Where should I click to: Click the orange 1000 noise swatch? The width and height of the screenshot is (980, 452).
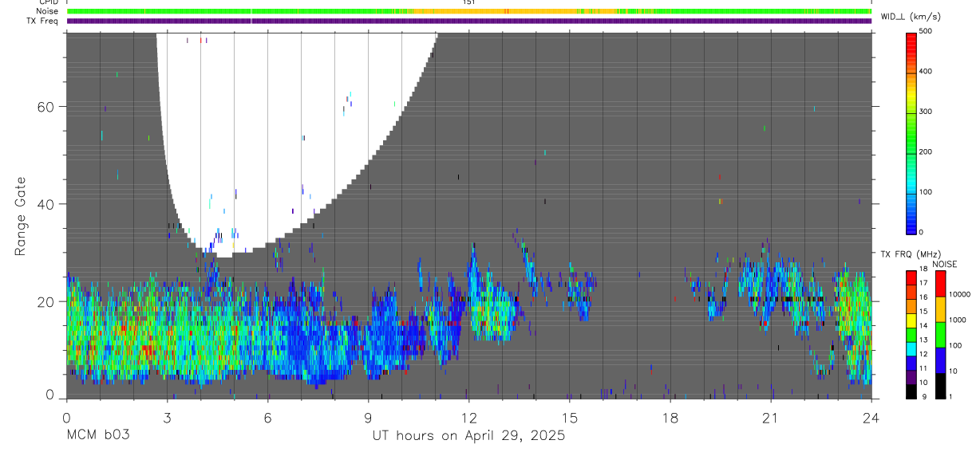(940, 309)
